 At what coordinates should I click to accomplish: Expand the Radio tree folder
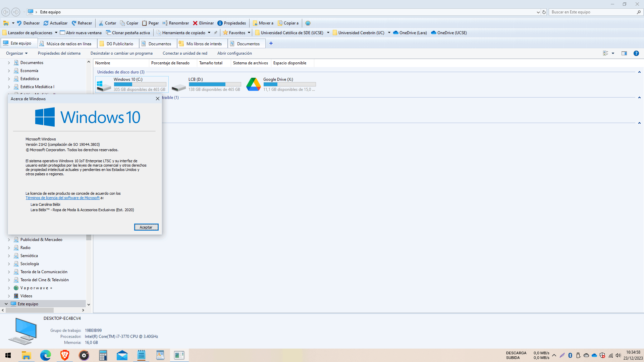pyautogui.click(x=9, y=248)
